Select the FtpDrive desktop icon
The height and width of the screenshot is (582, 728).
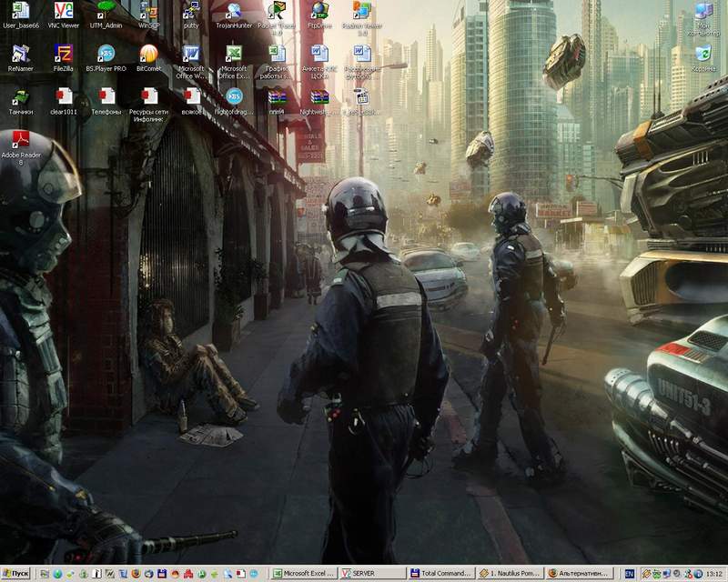(319, 15)
